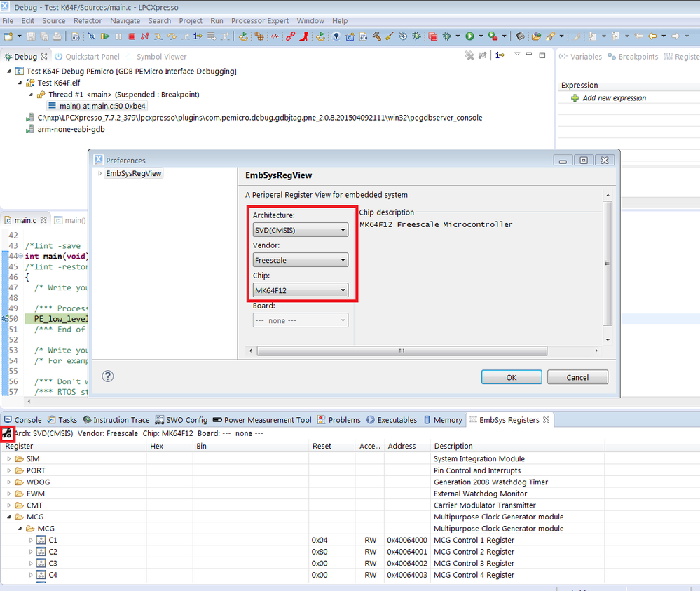Click the Save disk icon
This screenshot has width=700, height=591.
tap(31, 36)
